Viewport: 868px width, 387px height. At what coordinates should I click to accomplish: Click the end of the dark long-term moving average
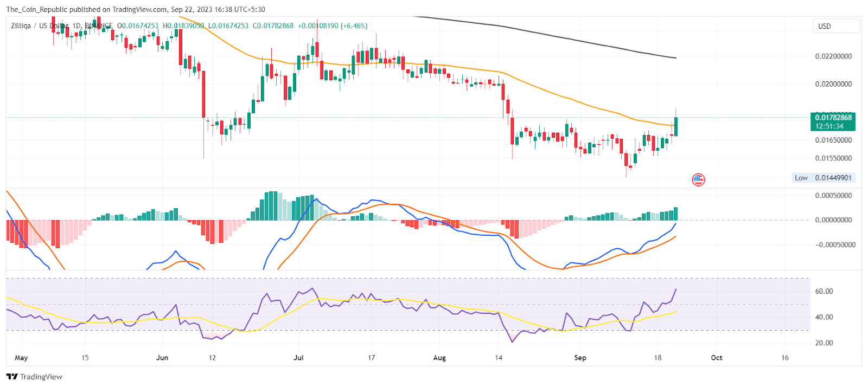click(676, 58)
